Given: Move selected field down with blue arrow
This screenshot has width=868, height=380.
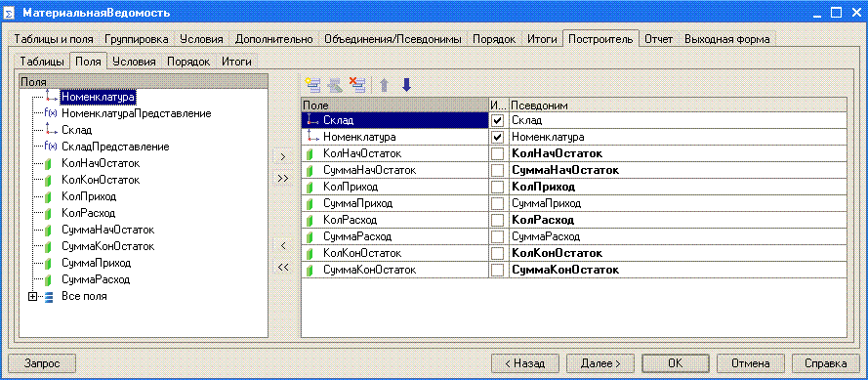Looking at the screenshot, I should tap(406, 85).
